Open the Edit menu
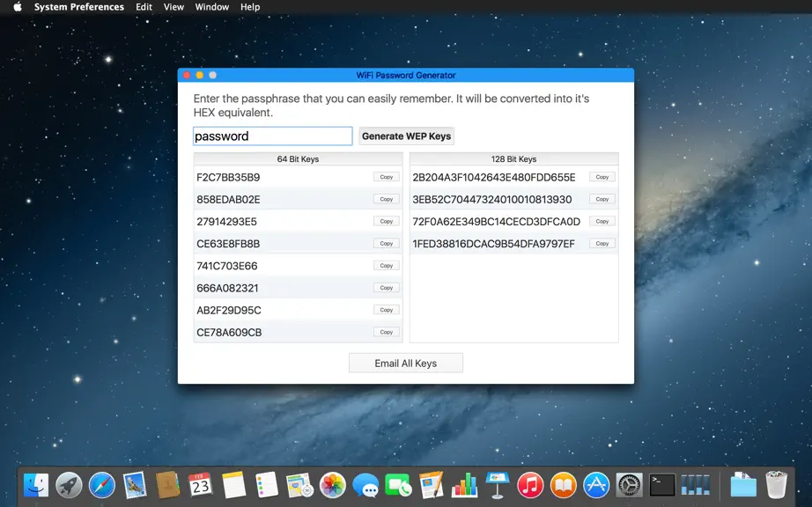The image size is (812, 507). coord(144,7)
